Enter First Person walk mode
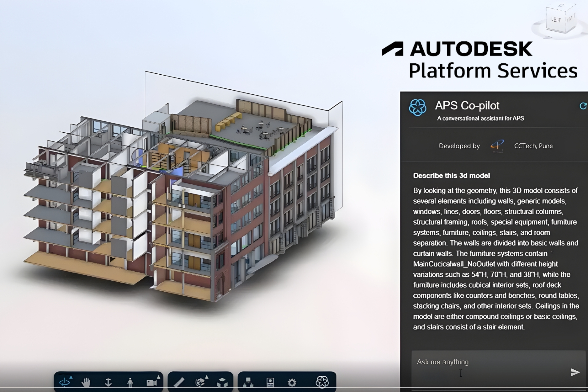 130,382
